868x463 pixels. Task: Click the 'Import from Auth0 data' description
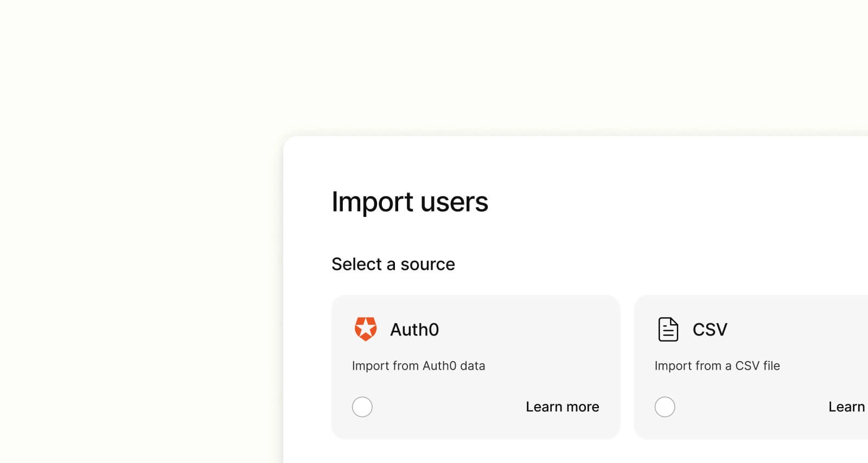(418, 366)
